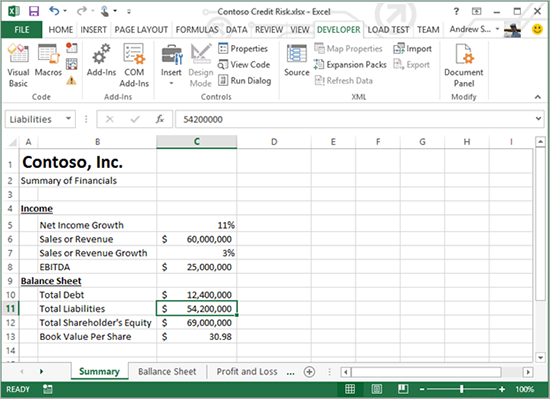The height and width of the screenshot is (399, 550).
Task: Toggle touch/mouse mode
Action: click(105, 11)
